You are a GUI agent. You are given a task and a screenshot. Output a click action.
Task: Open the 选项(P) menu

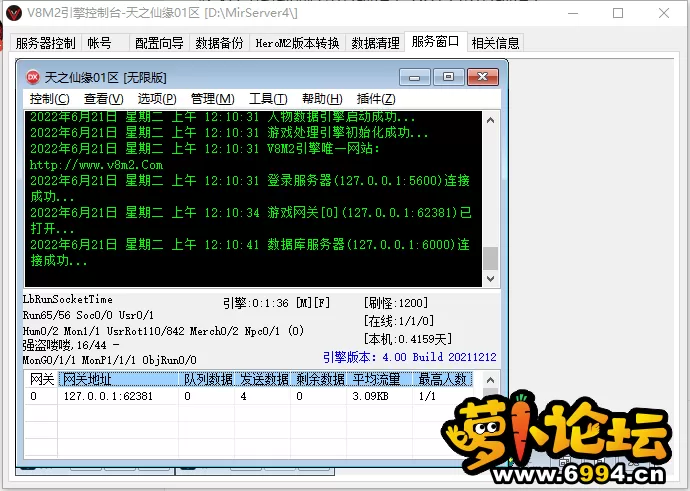(157, 99)
